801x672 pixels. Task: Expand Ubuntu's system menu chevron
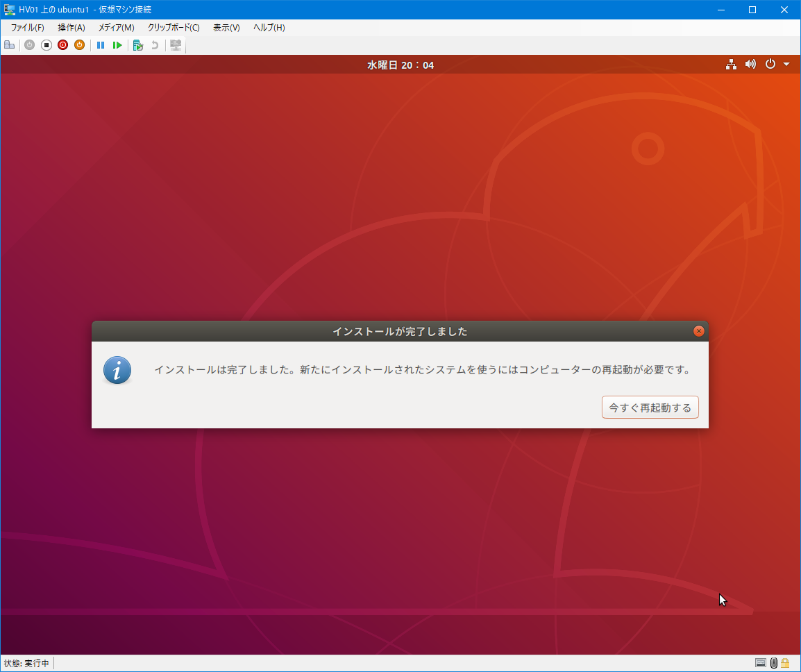[787, 64]
